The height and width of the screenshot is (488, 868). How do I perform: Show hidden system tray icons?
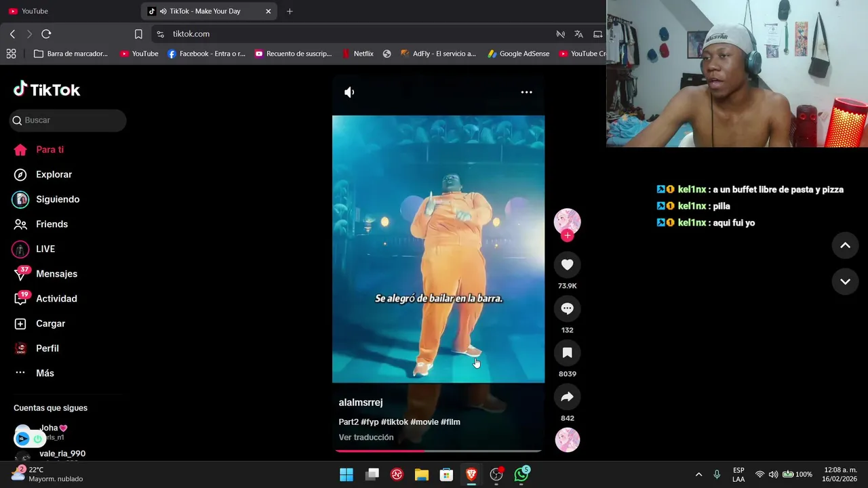coord(698,474)
